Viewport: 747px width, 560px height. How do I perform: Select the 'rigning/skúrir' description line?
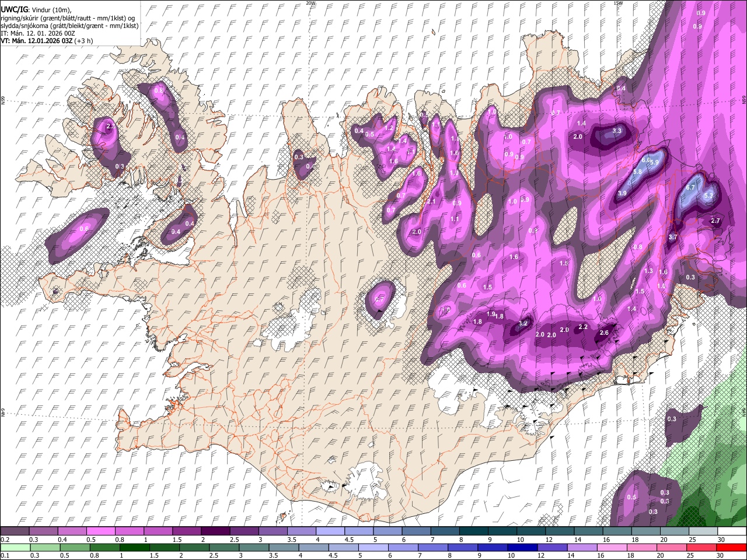(68, 18)
